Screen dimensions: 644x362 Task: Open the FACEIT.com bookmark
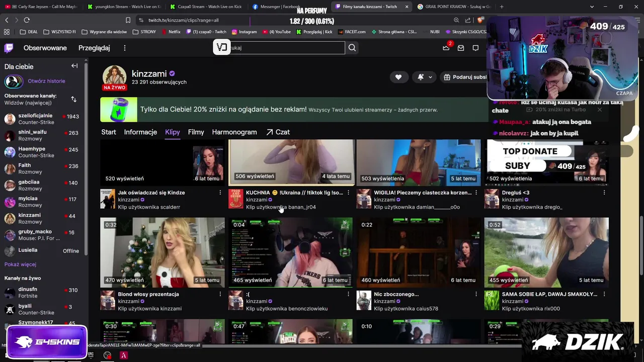pyautogui.click(x=352, y=32)
